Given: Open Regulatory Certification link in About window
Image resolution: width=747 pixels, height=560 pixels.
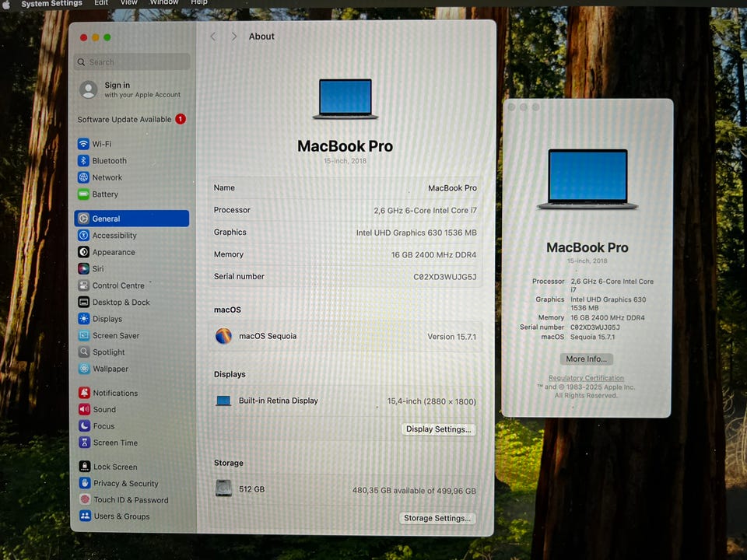Looking at the screenshot, I should click(586, 378).
